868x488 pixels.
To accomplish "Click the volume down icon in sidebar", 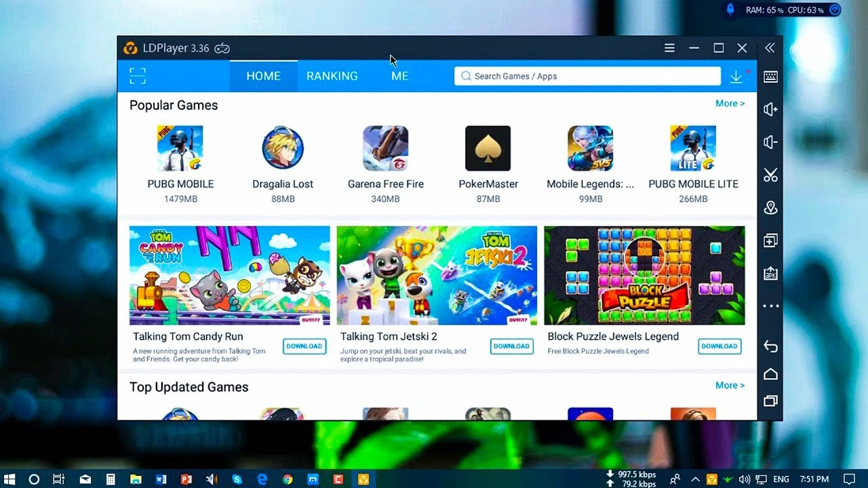I will pyautogui.click(x=770, y=142).
